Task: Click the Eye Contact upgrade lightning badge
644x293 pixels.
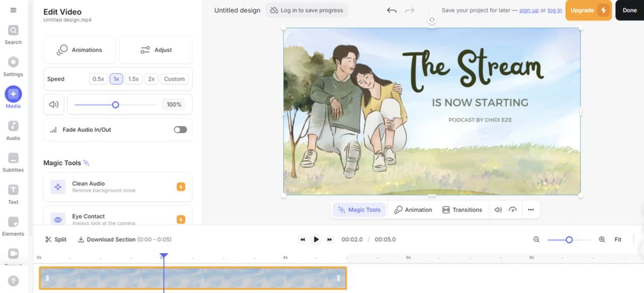Action: coord(181,219)
